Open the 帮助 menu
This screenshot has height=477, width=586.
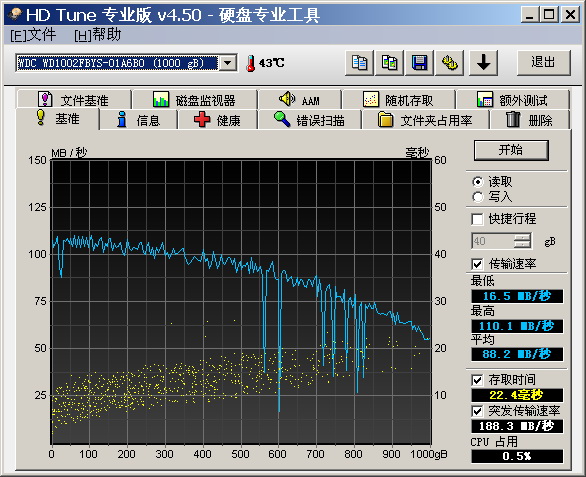(98, 36)
